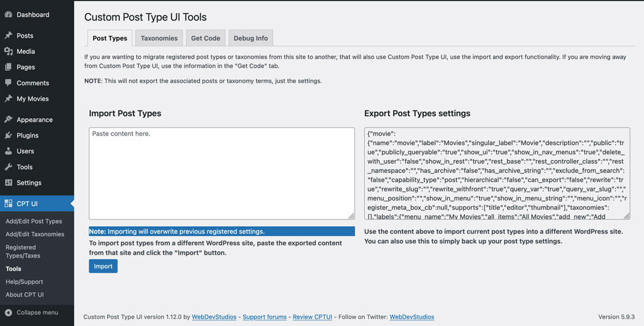
Task: Open Add/Edit Taxonomies submenu item
Action: click(x=35, y=234)
